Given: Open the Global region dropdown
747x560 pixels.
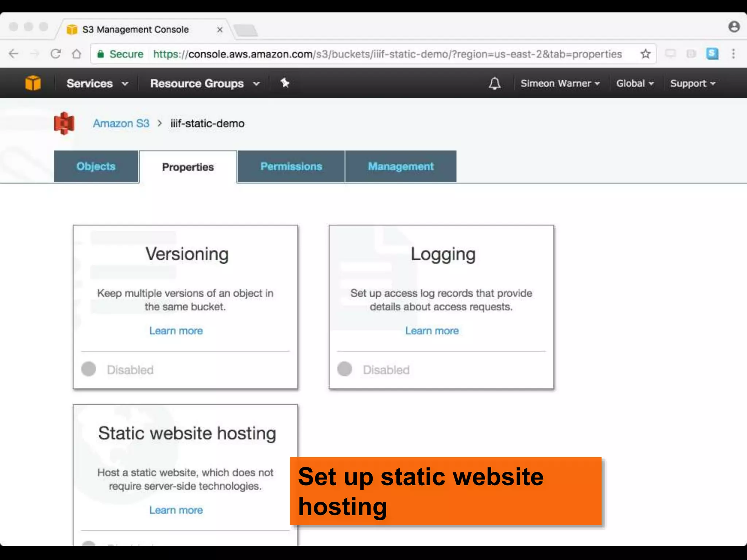Looking at the screenshot, I should click(635, 83).
